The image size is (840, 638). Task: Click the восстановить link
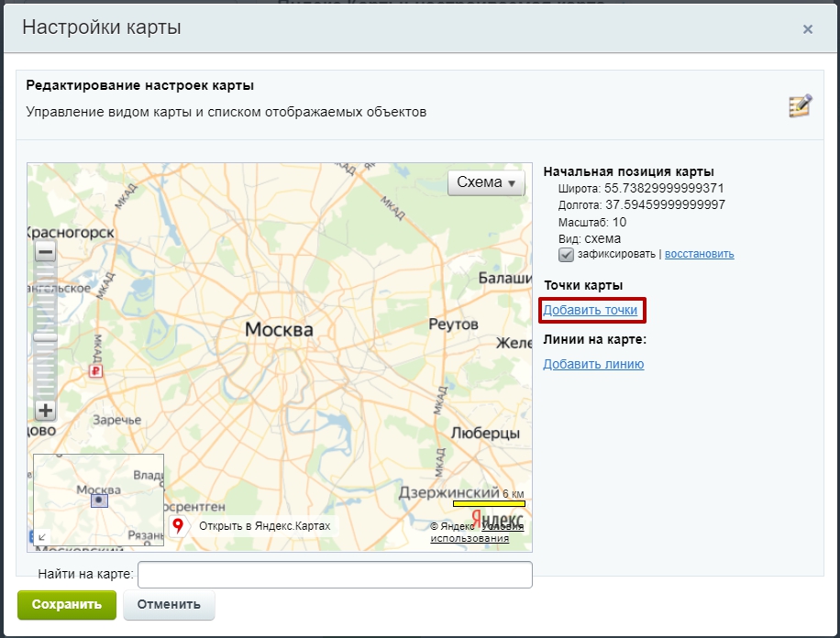(x=699, y=254)
